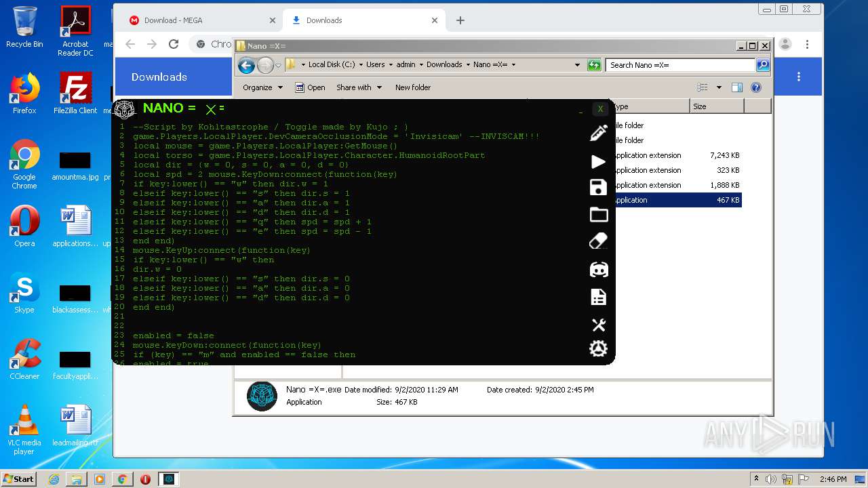Image resolution: width=868 pixels, height=488 pixels.
Task: Click the Nano app taskbar button
Action: (x=169, y=479)
